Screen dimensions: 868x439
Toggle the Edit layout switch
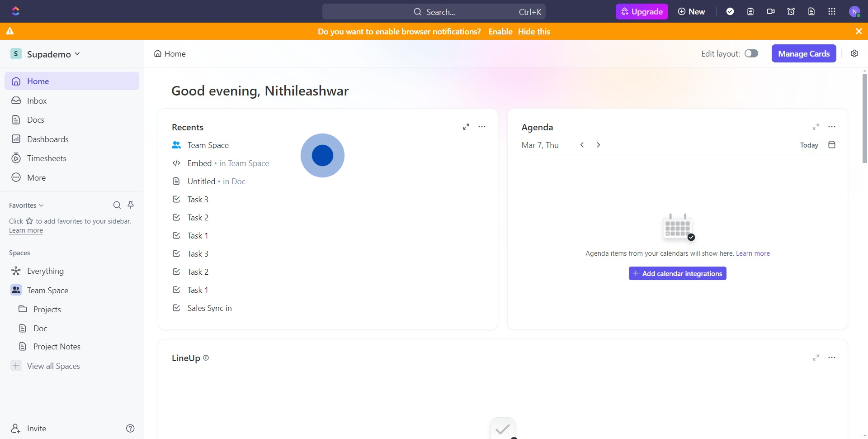pyautogui.click(x=751, y=53)
